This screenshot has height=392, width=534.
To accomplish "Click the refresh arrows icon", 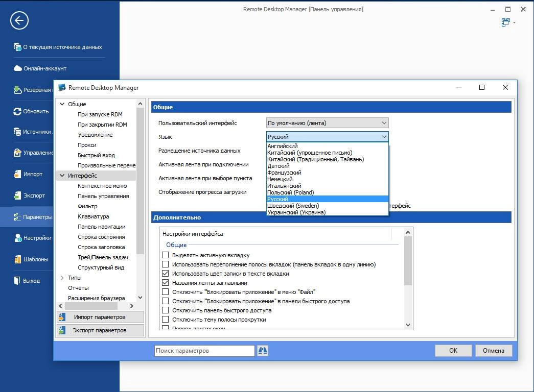I will pos(17,111).
